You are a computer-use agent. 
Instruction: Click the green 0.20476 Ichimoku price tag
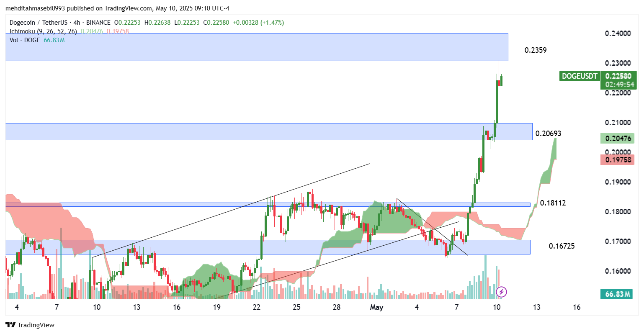point(617,139)
